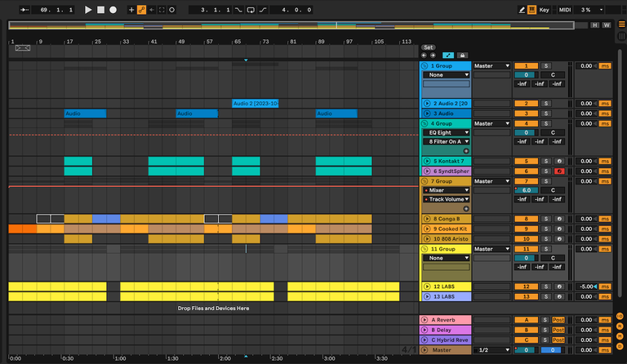Open the Track Volume parameter dropdown
This screenshot has width=627, height=364.
447,199
